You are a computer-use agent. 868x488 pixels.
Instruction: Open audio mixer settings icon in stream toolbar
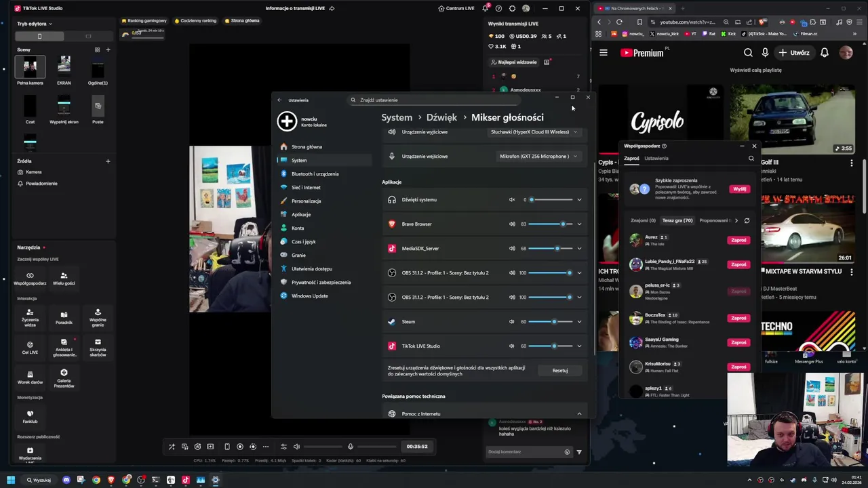tap(283, 447)
